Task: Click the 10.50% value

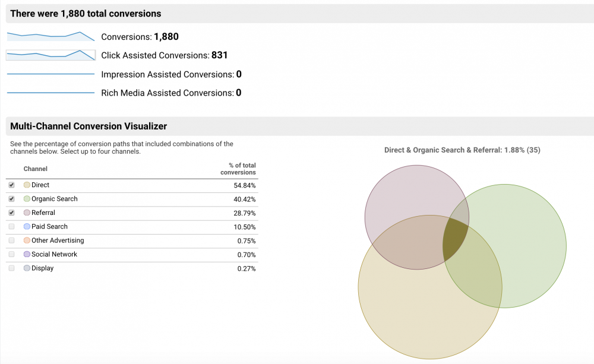Action: click(x=245, y=227)
